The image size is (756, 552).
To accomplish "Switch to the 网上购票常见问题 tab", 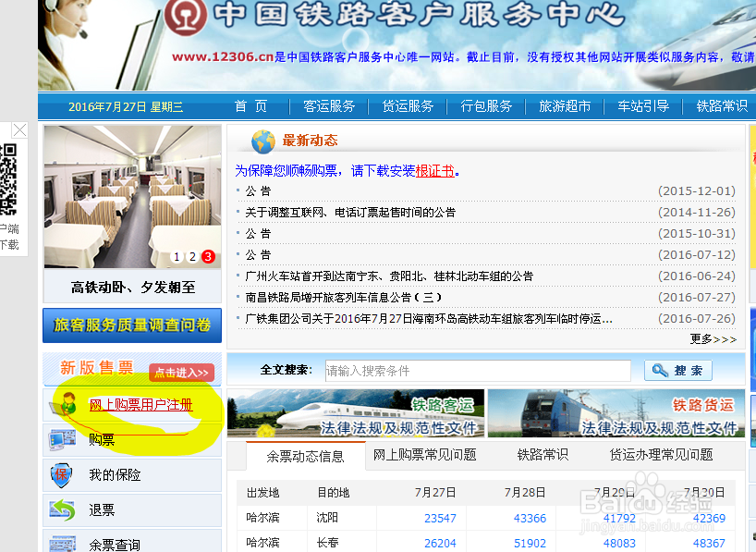I will point(425,455).
